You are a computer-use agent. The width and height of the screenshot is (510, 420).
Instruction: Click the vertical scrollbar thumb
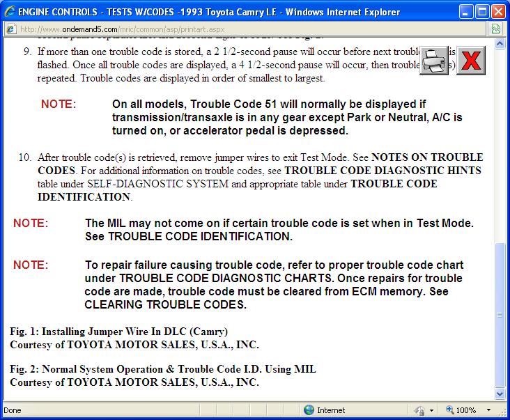pos(500,315)
